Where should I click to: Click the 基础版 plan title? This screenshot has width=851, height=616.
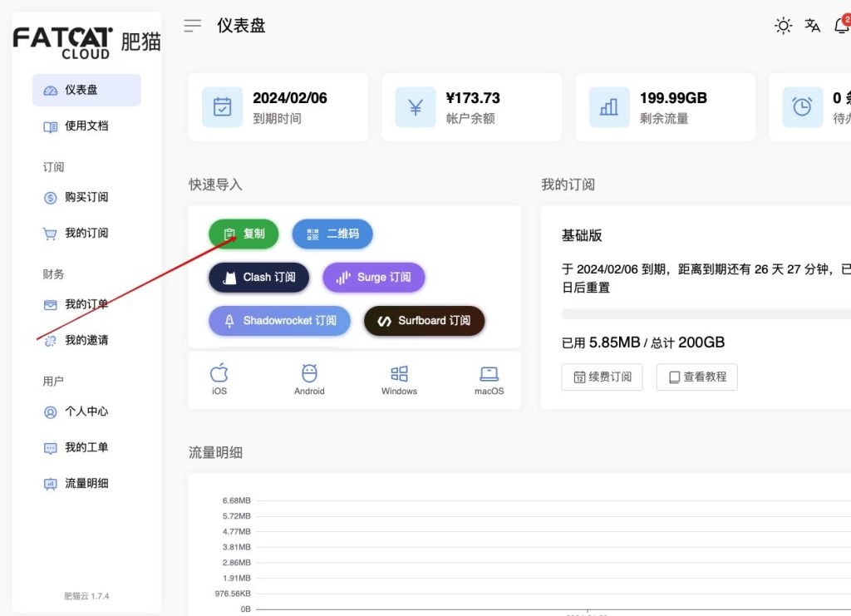tap(582, 235)
